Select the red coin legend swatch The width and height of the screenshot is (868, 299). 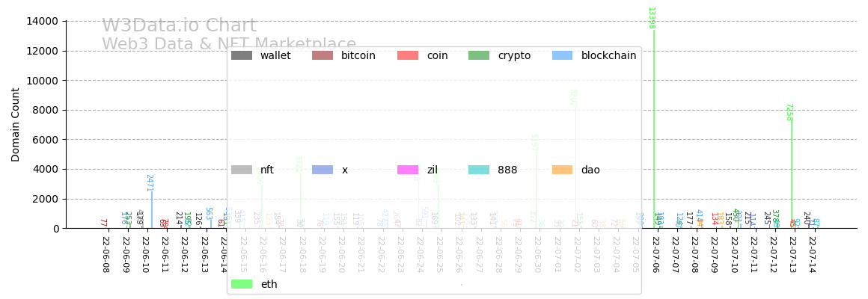[x=408, y=55]
